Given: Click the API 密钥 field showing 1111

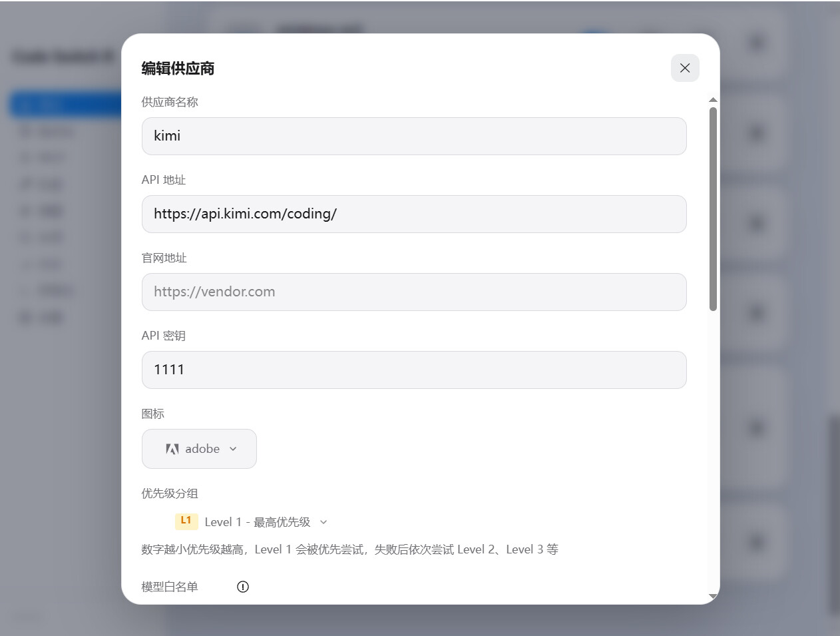Looking at the screenshot, I should click(x=414, y=370).
